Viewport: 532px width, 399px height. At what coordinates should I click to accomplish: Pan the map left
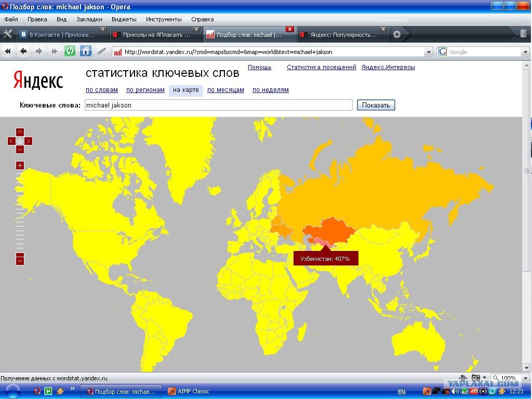[11, 141]
